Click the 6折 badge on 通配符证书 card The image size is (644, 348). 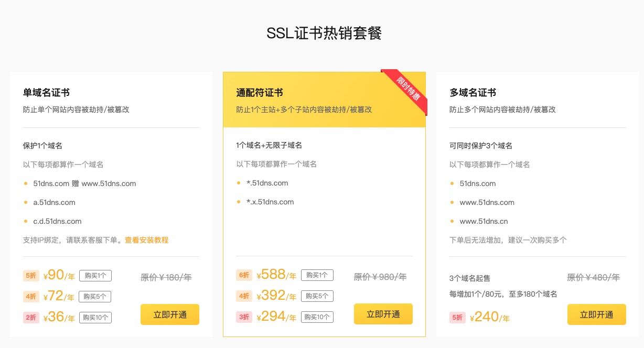click(244, 275)
